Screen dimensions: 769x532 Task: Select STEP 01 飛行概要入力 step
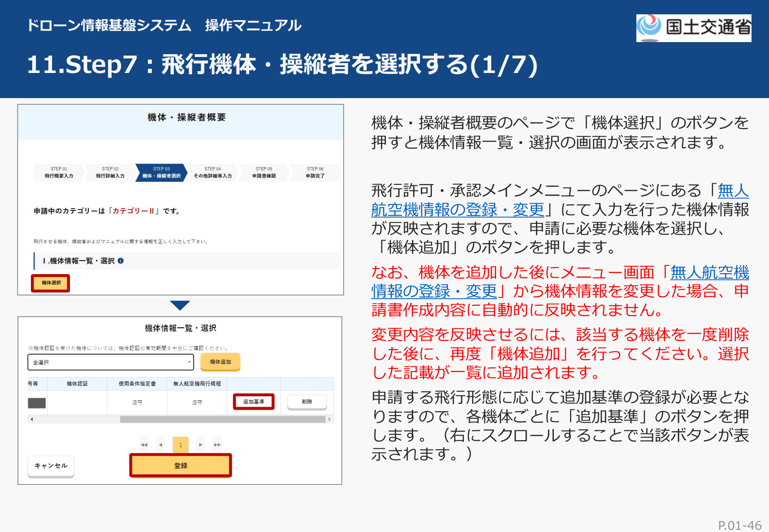59,172
